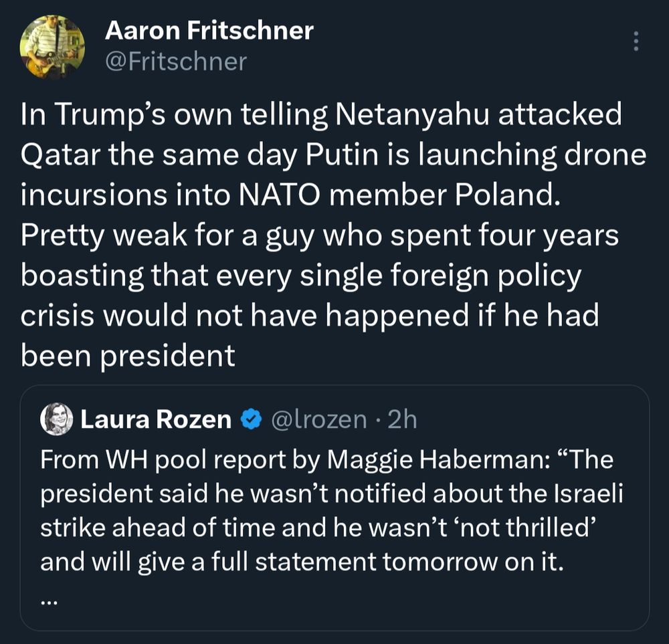
Task: Open the quoted tweet about WH pool report
Action: pyautogui.click(x=334, y=508)
